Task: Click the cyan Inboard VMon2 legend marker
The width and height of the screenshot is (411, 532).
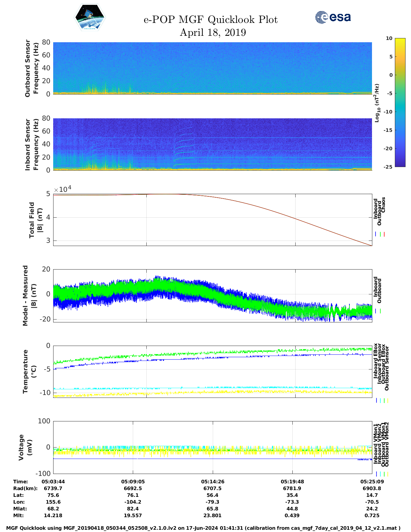Action: (x=380, y=474)
